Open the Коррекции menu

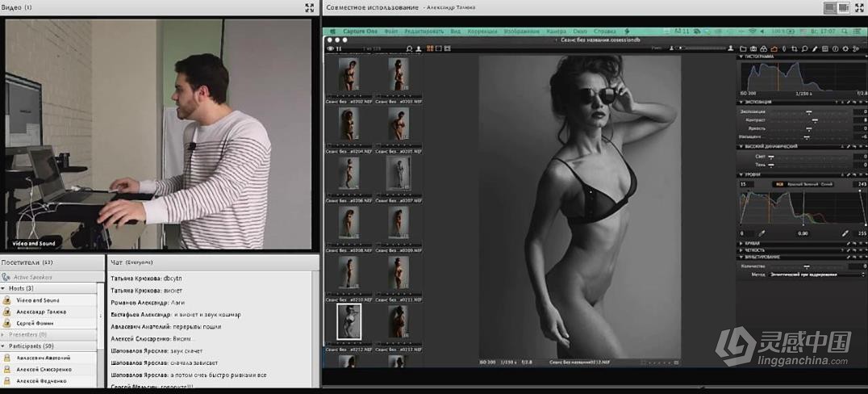[x=482, y=31]
